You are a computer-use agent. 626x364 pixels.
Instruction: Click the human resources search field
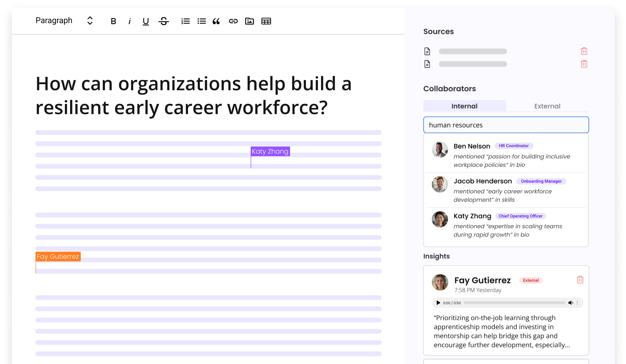pyautogui.click(x=506, y=125)
